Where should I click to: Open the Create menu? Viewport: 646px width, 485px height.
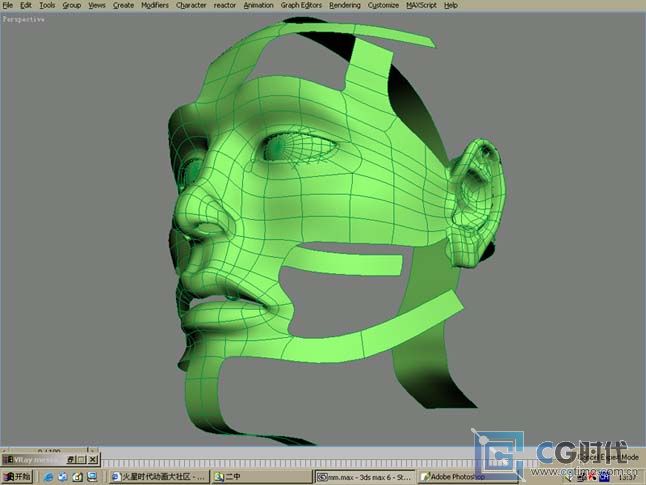click(x=123, y=5)
